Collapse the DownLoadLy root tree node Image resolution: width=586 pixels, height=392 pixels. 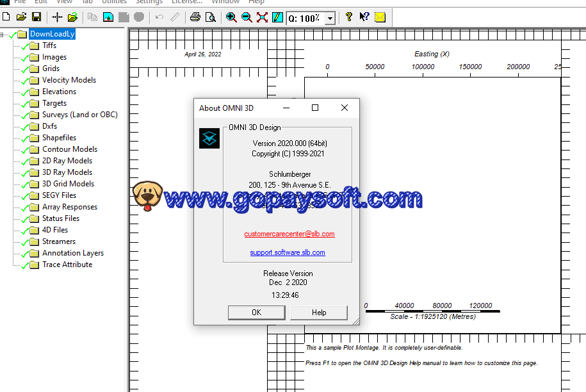pyautogui.click(x=1, y=35)
